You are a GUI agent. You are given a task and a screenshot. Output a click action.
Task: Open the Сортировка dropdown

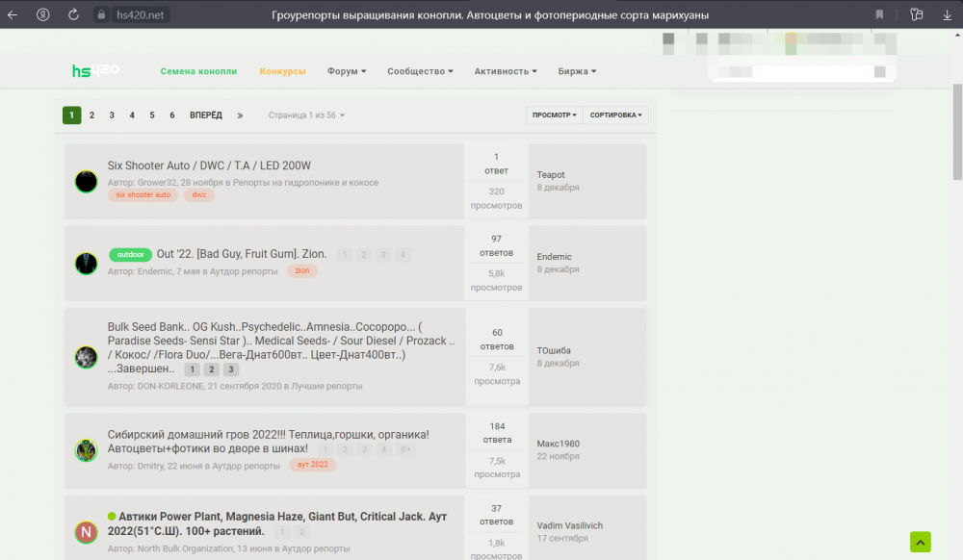pyautogui.click(x=616, y=115)
